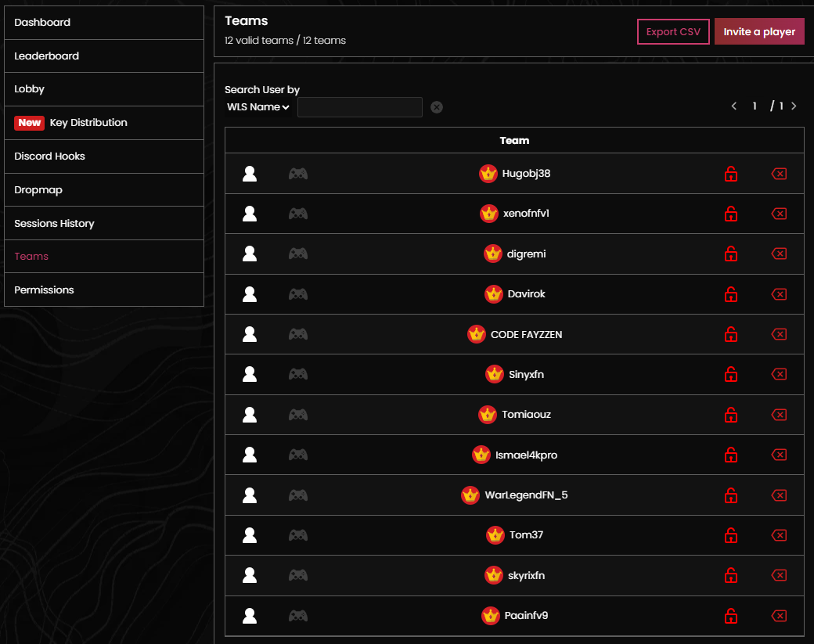Click the gamepad icon in Paainfv9 row

click(297, 616)
